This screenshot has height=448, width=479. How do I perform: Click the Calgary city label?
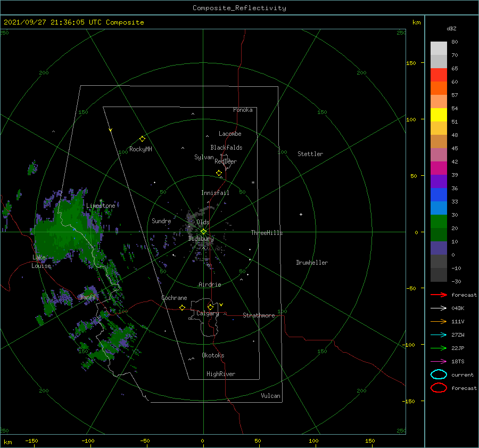tap(208, 313)
